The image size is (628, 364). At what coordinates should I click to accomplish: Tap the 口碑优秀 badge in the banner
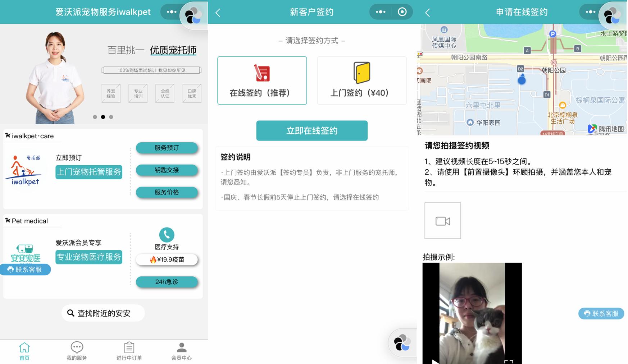(x=192, y=93)
